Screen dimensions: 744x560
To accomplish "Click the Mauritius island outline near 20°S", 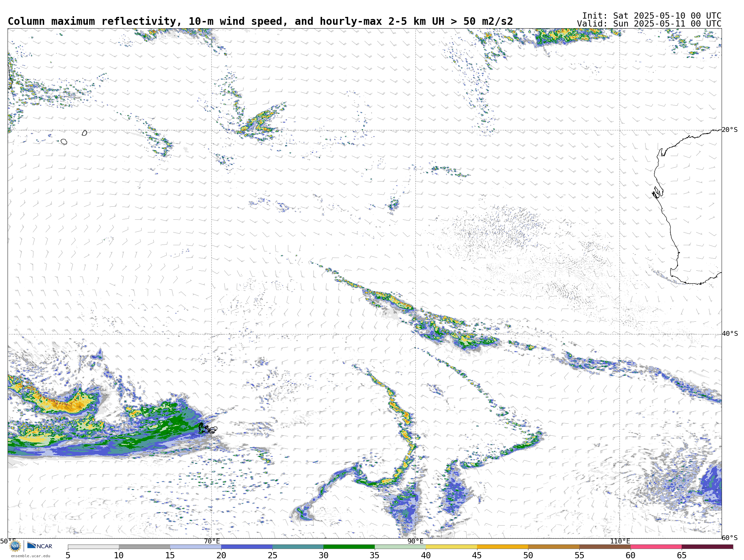I will click(84, 133).
